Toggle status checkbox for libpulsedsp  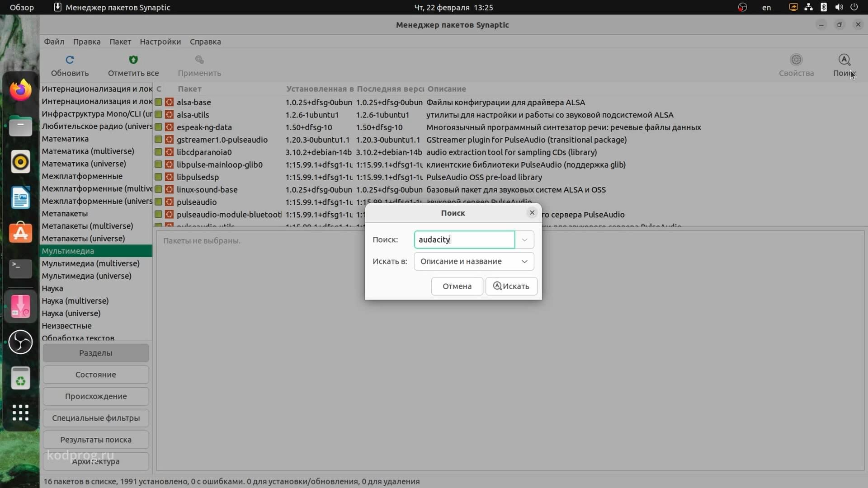[158, 177]
